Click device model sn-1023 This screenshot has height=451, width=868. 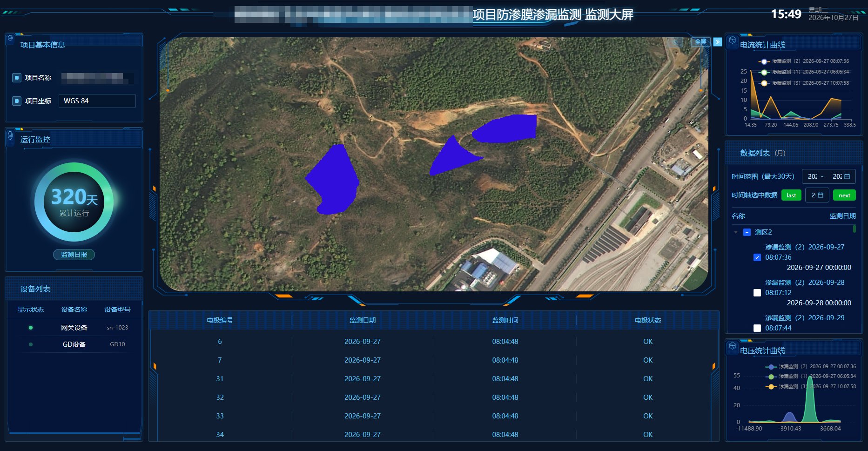coord(117,328)
